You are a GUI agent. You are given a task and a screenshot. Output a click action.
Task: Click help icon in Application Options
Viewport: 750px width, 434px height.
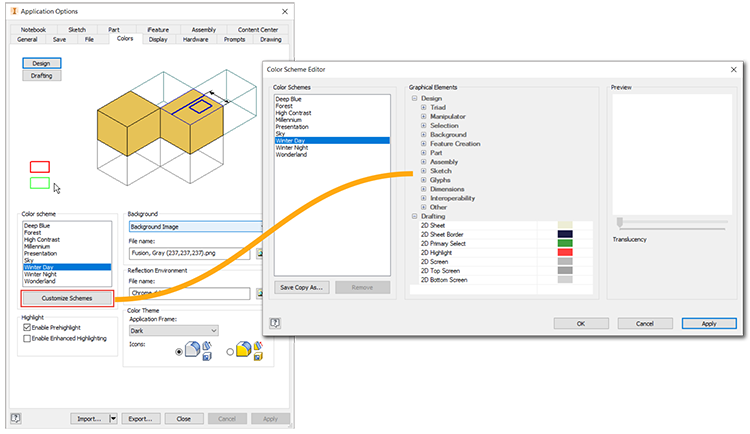(15, 418)
